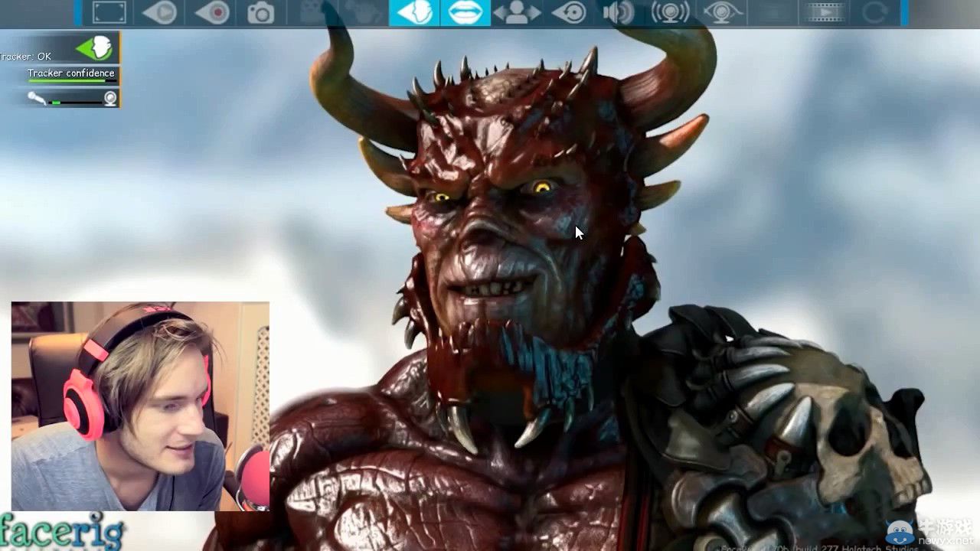Toggle the highlighted face tracking head icon
The width and height of the screenshot is (980, 551).
414,12
